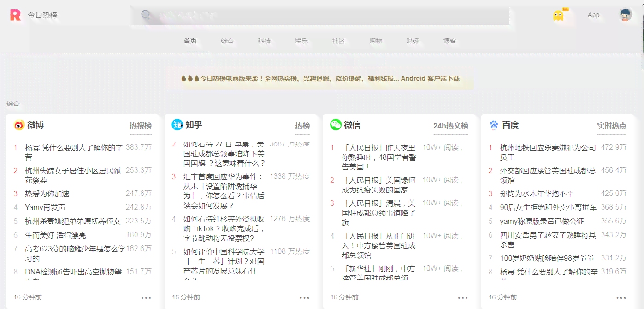Open Weibo item 杭州失踪女子居住小区居民献花祭奠

[73, 175]
